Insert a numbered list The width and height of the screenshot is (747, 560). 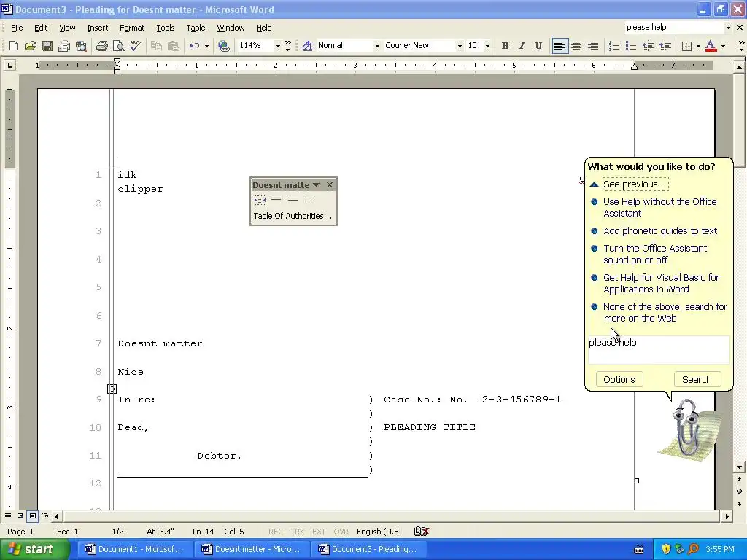(x=614, y=46)
